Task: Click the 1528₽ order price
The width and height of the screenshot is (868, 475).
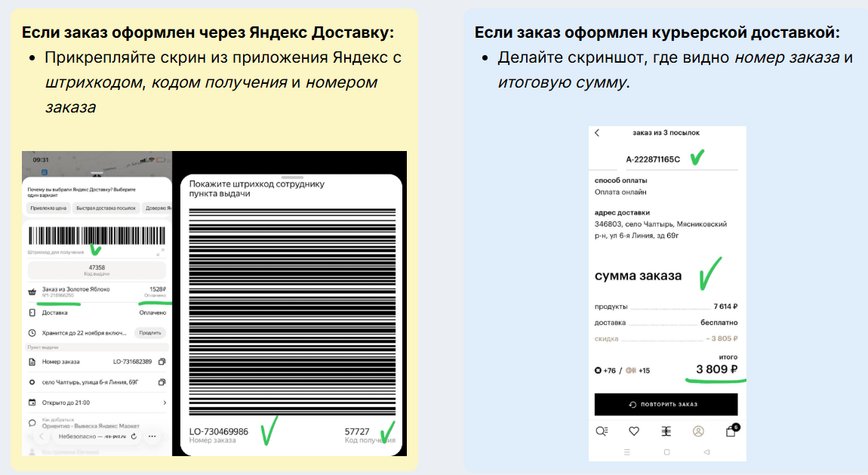Action: [157, 289]
